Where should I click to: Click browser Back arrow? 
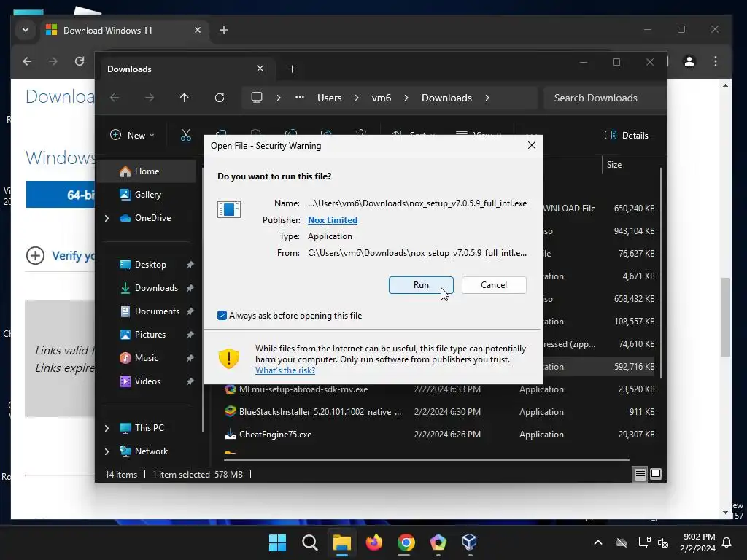[x=27, y=61]
